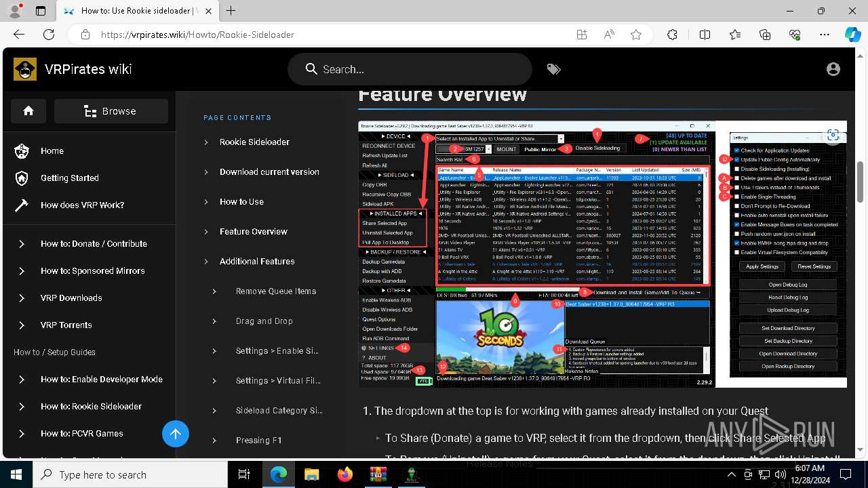
Task: Open the Rookie Sideloader feature overview image
Action: (602, 254)
